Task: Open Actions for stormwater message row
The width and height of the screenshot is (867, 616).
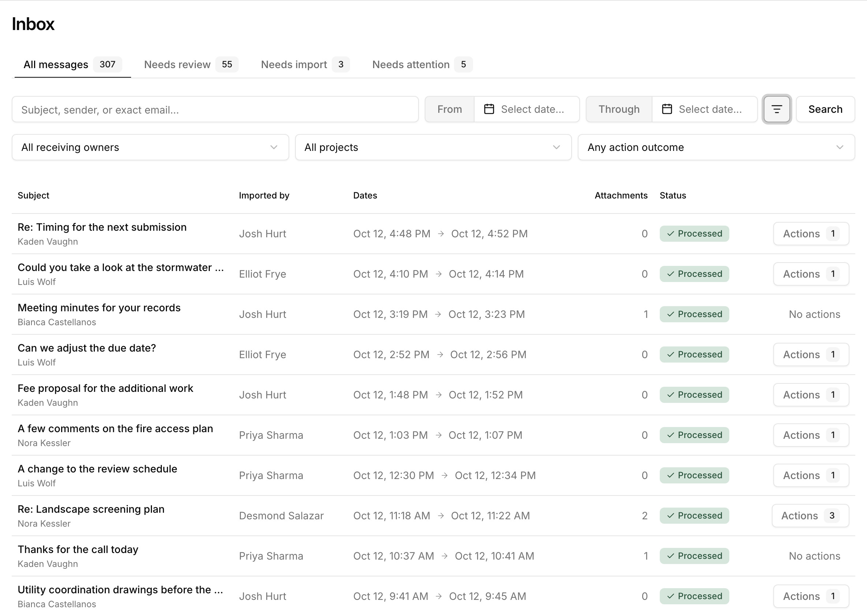Action: [811, 274]
